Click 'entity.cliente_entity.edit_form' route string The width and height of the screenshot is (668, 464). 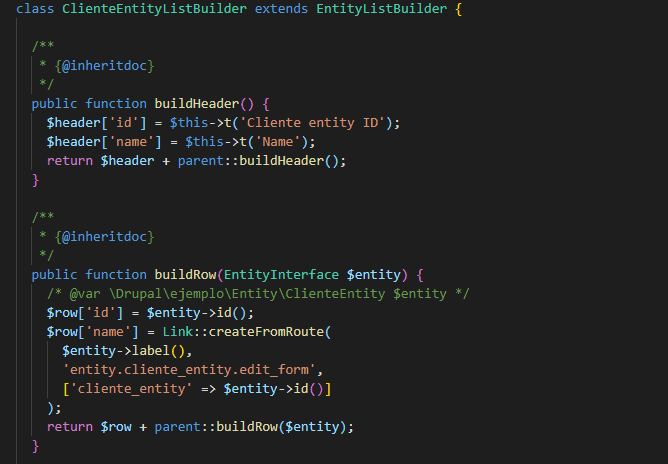189,369
